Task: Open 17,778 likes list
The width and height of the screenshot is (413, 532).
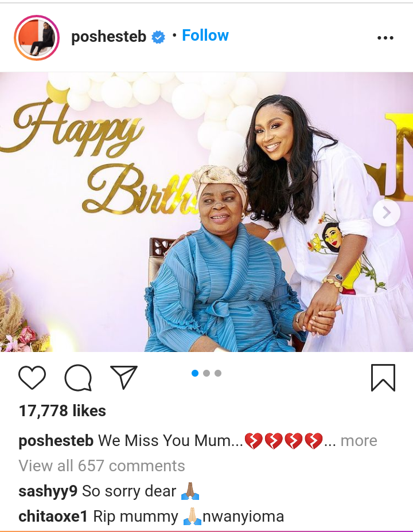Action: click(63, 411)
